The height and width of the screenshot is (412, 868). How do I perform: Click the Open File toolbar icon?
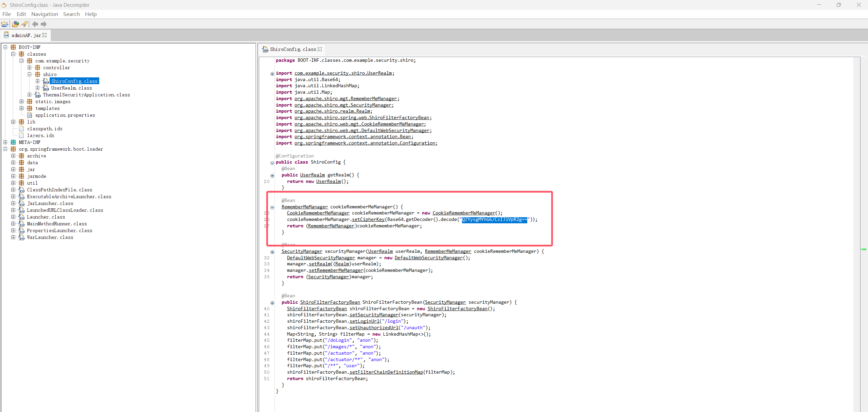tap(5, 24)
